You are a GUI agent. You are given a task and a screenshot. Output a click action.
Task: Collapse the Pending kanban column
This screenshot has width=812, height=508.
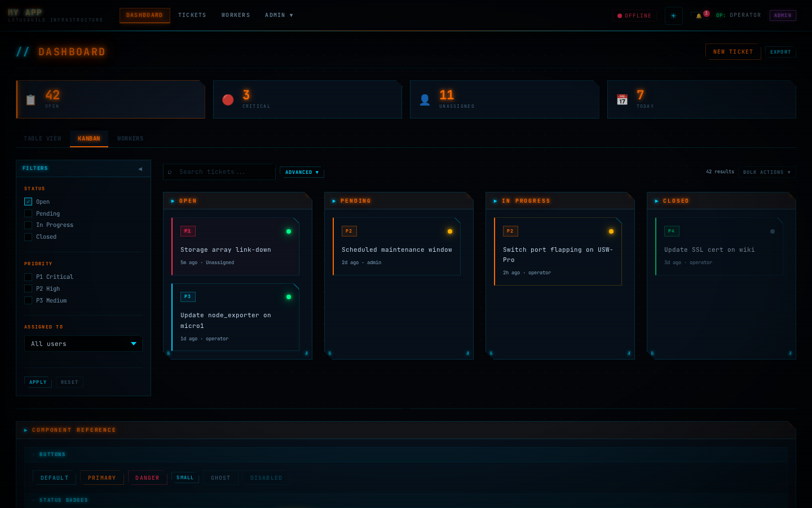pos(334,201)
